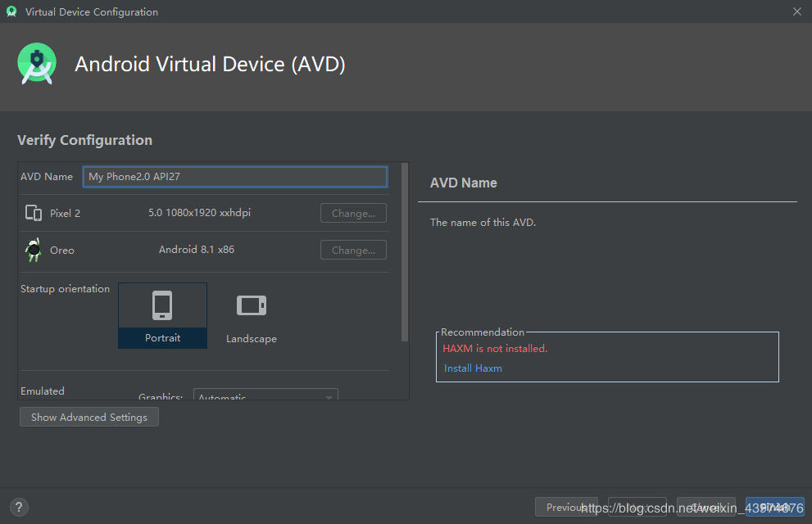Click inside the AVD Name text field
812x524 pixels.
point(234,176)
